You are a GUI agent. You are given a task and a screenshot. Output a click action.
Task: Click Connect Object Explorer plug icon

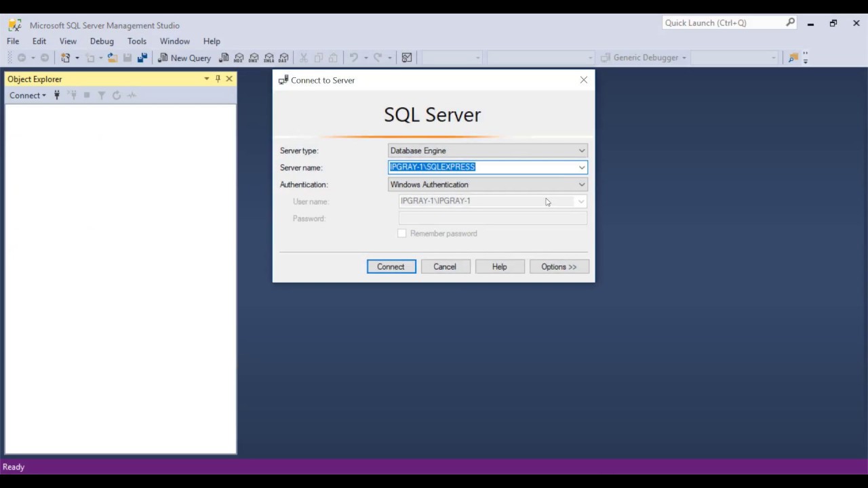[57, 96]
